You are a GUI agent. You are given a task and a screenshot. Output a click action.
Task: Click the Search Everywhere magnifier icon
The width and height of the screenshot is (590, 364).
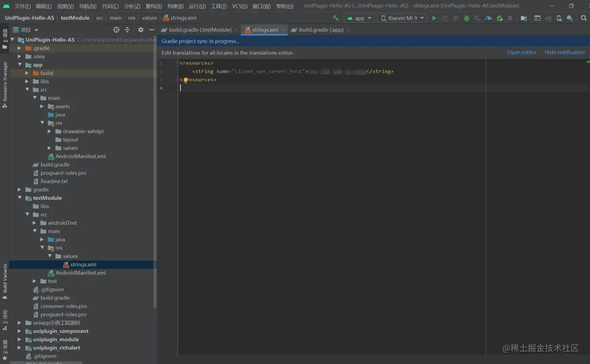tap(584, 18)
